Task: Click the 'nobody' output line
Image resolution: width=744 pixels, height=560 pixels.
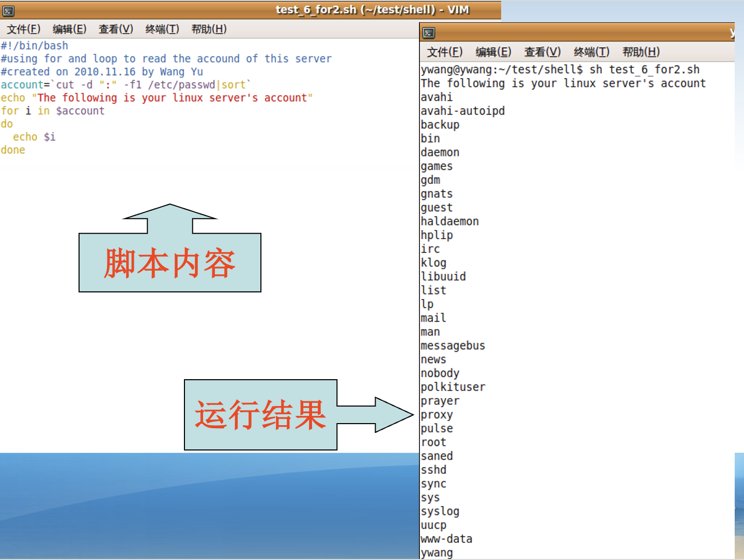Action: 440,373
